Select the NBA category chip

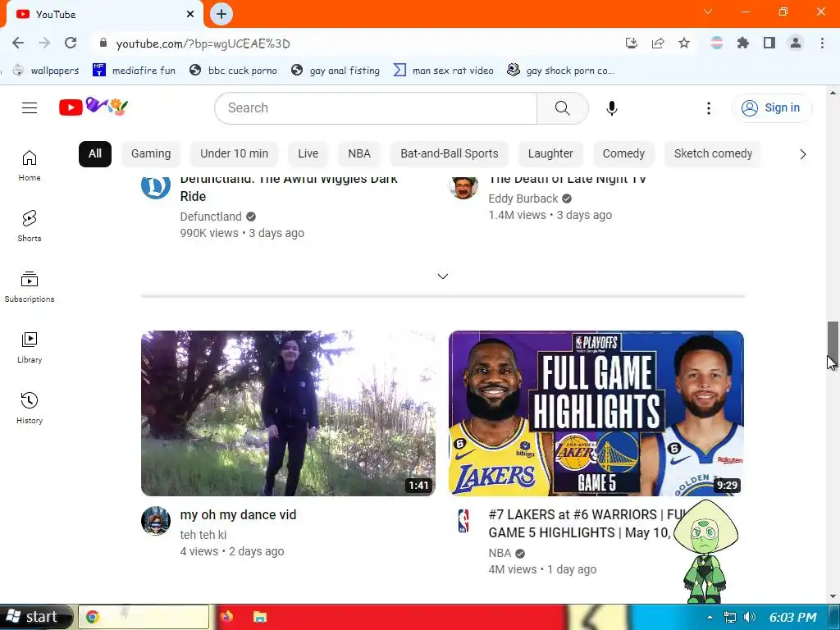[359, 153]
